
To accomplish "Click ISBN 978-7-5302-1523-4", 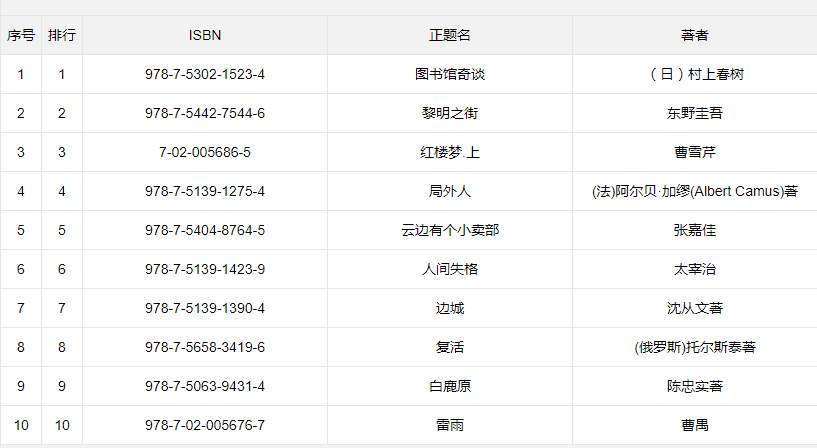I will tap(205, 74).
